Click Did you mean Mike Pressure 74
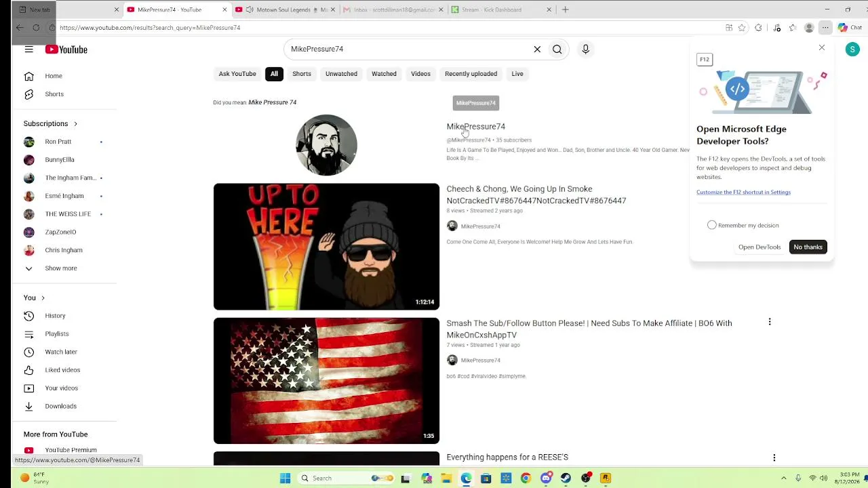Image resolution: width=868 pixels, height=488 pixels. pyautogui.click(x=272, y=102)
